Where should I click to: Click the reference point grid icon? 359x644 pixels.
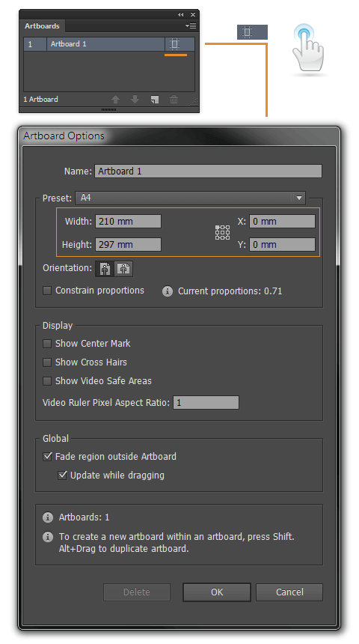pos(222,232)
